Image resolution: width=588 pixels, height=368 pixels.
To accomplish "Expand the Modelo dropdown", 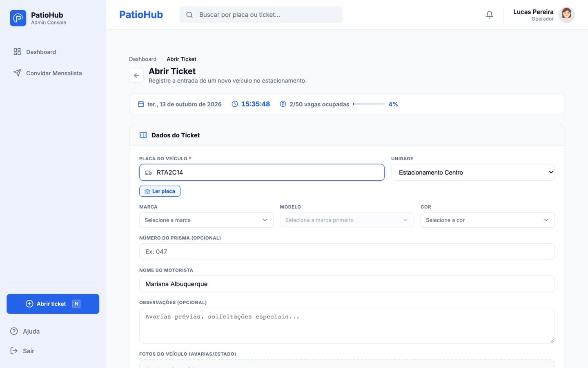I will pos(347,220).
